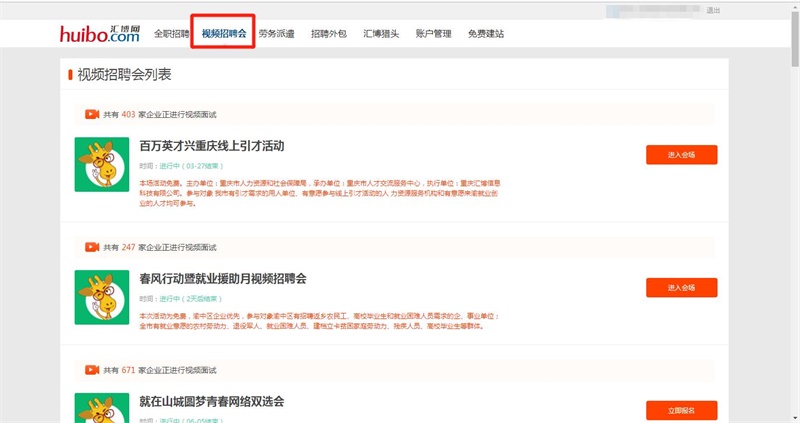Click the video camera icon beside 403

(92, 114)
